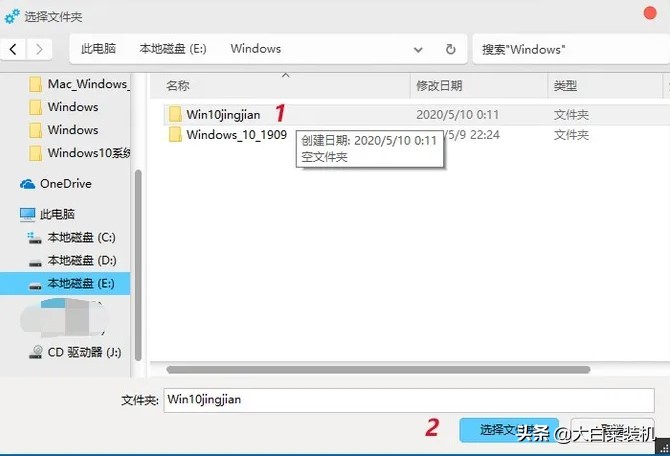Select 此电脑 in the address breadcrumb

pos(98,49)
